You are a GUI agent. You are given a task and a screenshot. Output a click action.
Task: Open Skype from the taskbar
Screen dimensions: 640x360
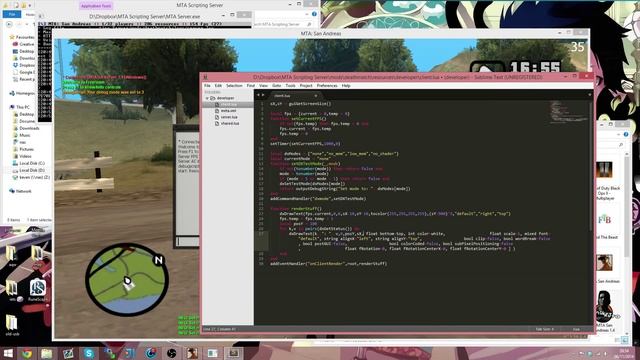coord(89,353)
